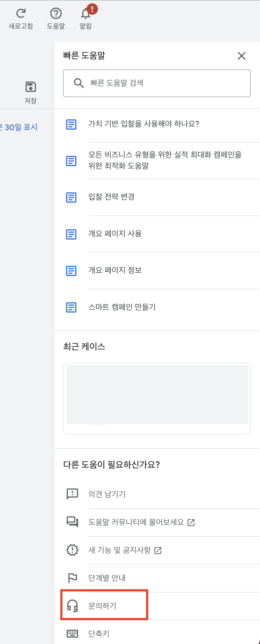Click the 단계별 안내 flag icon
Screen dimensions: 260x644
point(72,577)
